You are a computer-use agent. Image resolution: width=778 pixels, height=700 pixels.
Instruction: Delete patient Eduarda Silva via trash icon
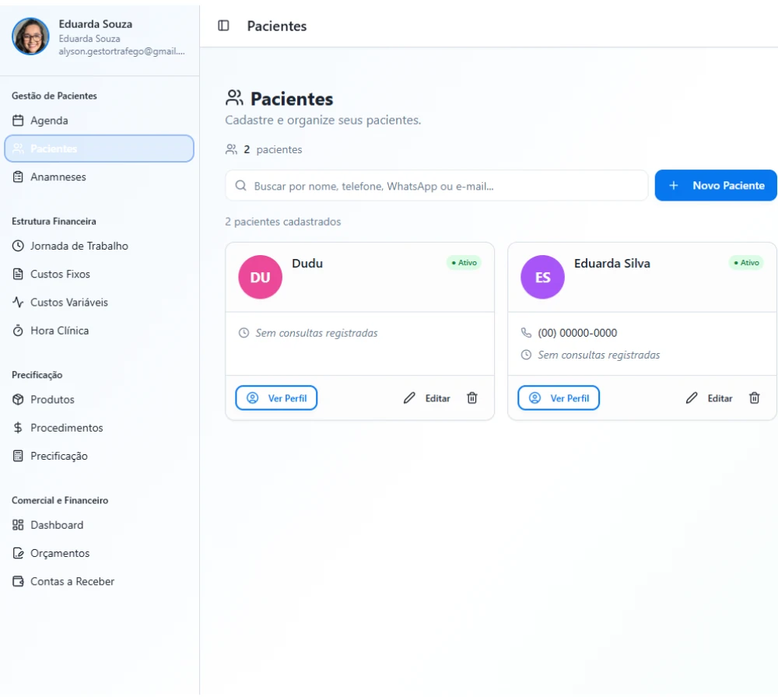coord(754,398)
